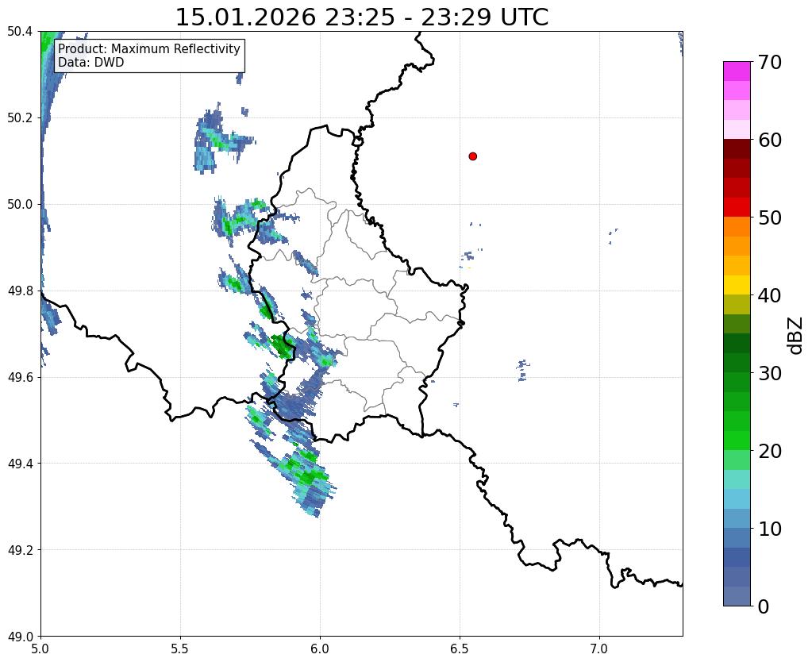812x662 pixels.
Task: Click the colorbar tick label '0'
Action: point(764,606)
